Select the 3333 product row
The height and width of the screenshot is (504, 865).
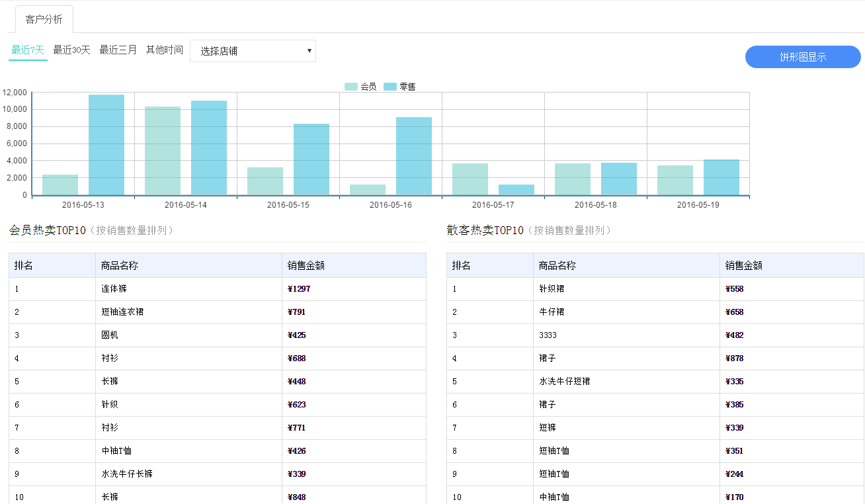pos(655,335)
